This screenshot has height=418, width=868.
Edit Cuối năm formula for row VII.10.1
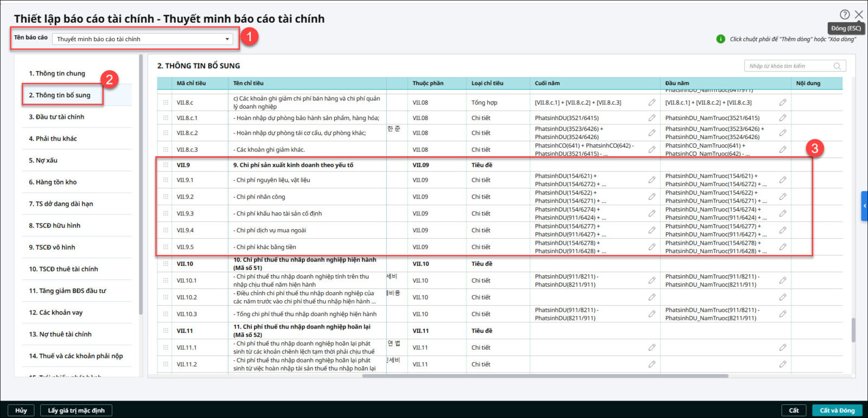click(x=652, y=281)
